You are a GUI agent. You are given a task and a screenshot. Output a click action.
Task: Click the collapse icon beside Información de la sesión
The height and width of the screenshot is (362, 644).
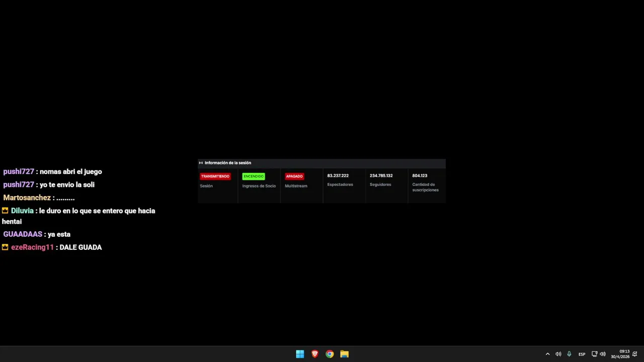[201, 163]
